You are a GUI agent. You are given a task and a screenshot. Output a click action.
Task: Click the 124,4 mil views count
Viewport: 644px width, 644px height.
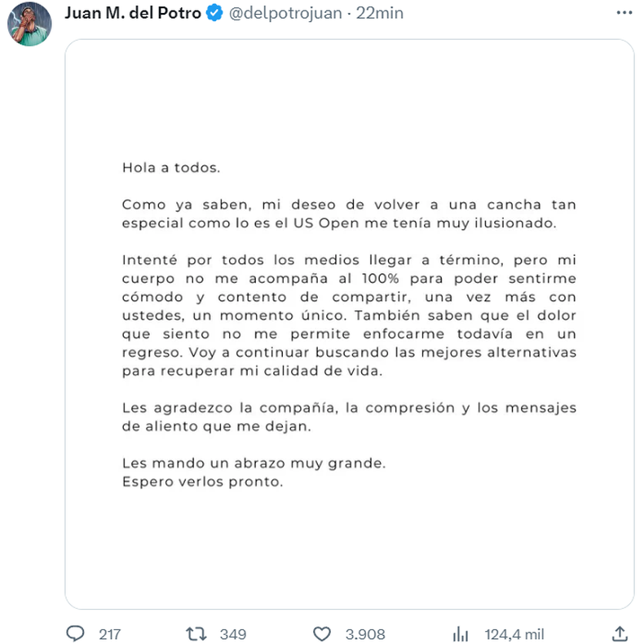[x=514, y=633]
